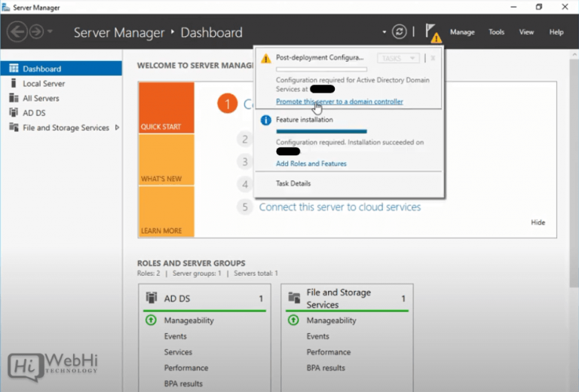Viewport: 579px width, 392px height.
Task: Expand File and Storage Services arrow
Action: [x=117, y=127]
